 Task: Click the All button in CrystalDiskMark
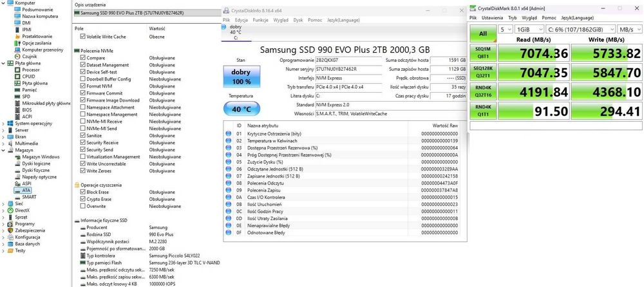click(x=483, y=33)
